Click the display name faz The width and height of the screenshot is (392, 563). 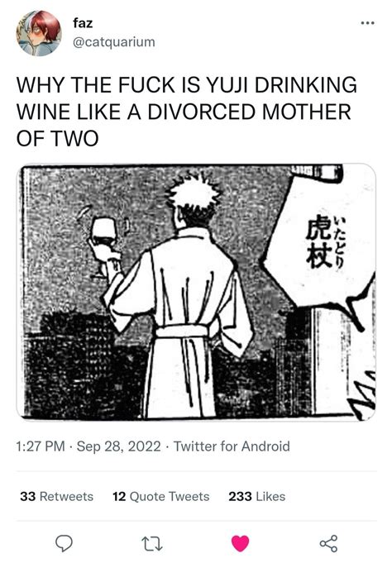[x=83, y=23]
